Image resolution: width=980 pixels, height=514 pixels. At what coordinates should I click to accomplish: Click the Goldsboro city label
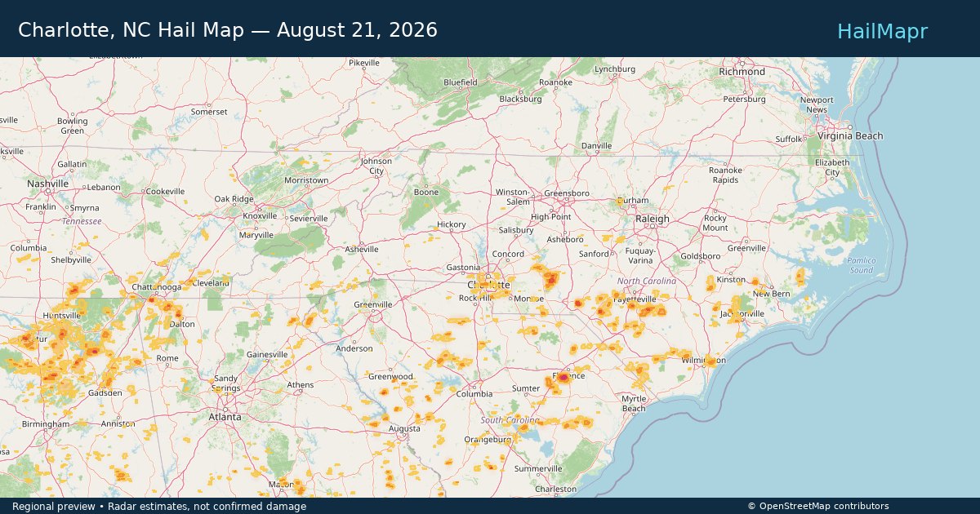tap(701, 255)
